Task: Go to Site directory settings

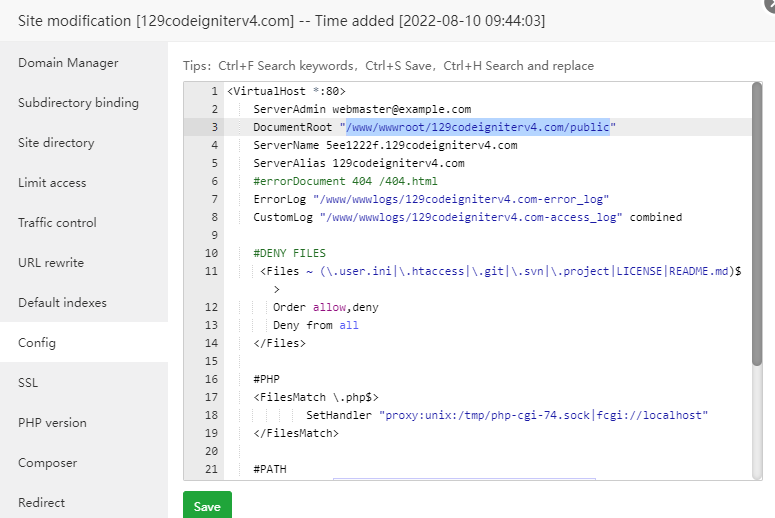Action: [x=56, y=143]
